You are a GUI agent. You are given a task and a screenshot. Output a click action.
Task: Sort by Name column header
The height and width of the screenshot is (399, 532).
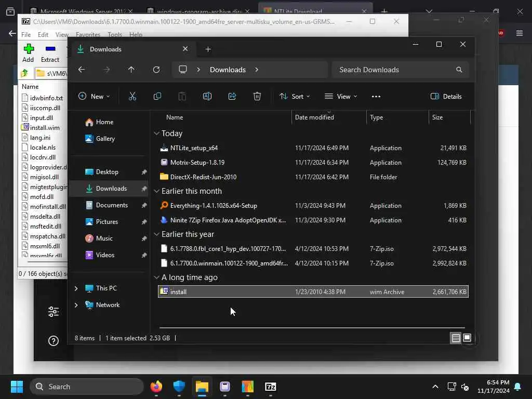tap(175, 117)
